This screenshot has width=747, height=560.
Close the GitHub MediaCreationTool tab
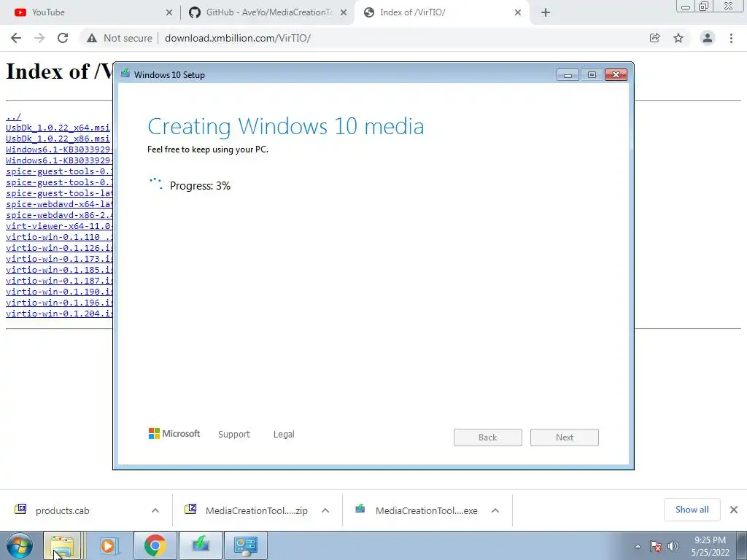pos(344,12)
